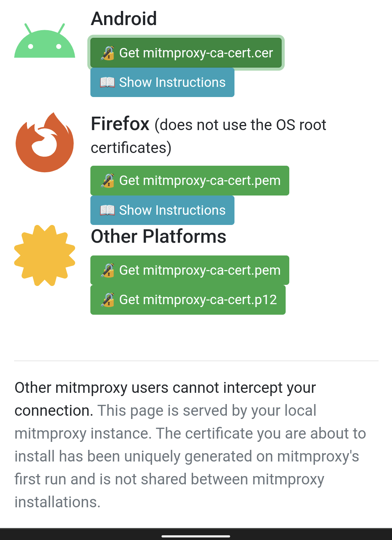This screenshot has height=540, width=392.
Task: Click lock icon on Android .cer button
Action: [x=107, y=53]
